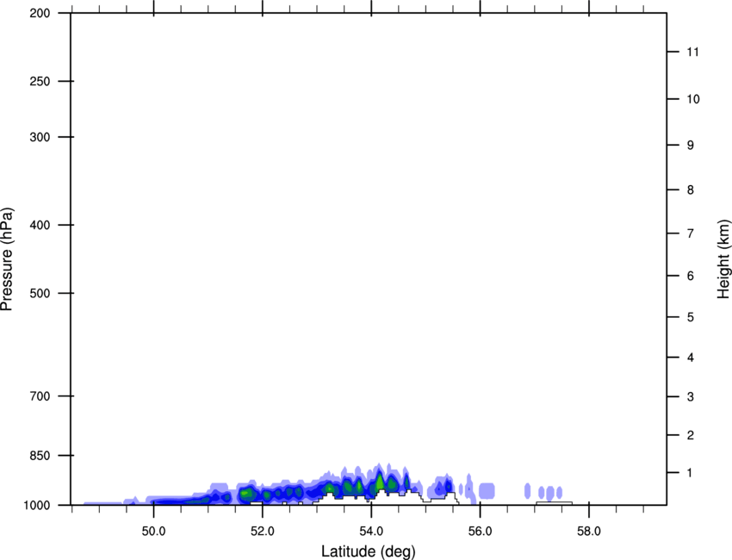Click the 500 pressure tick label

click(40, 293)
